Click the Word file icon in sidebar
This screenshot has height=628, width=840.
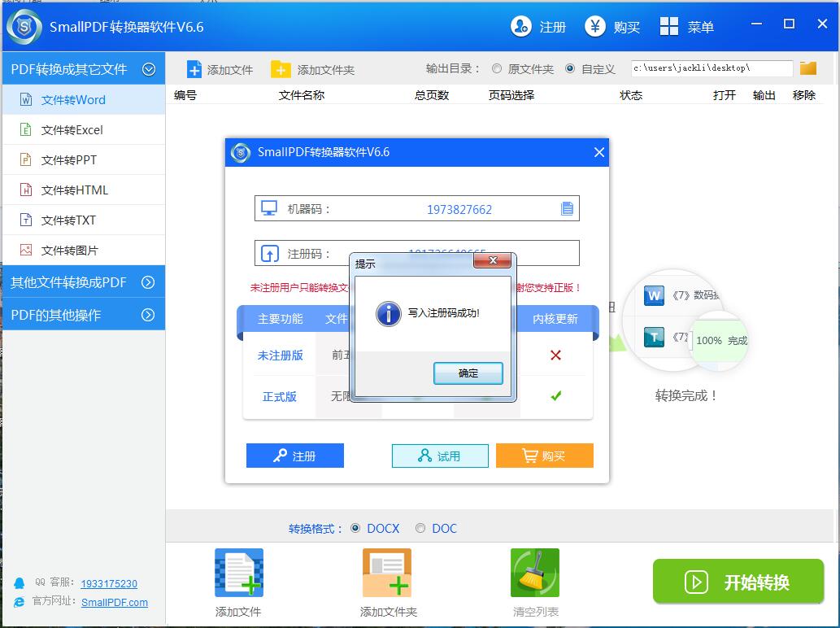pyautogui.click(x=26, y=99)
